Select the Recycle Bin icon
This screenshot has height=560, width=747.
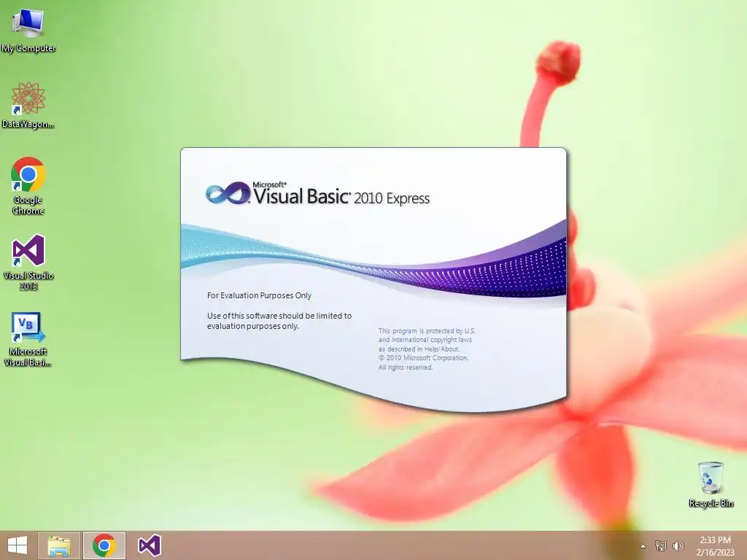[711, 484]
